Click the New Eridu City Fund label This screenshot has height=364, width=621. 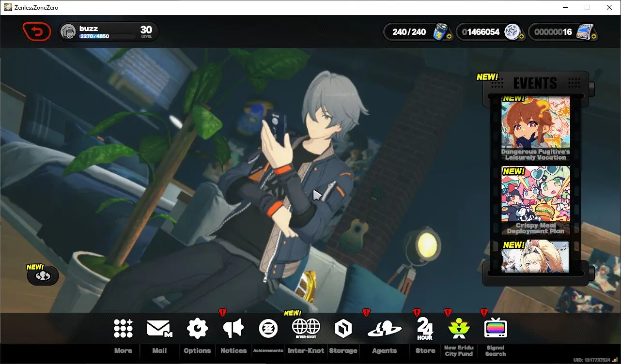(x=459, y=351)
